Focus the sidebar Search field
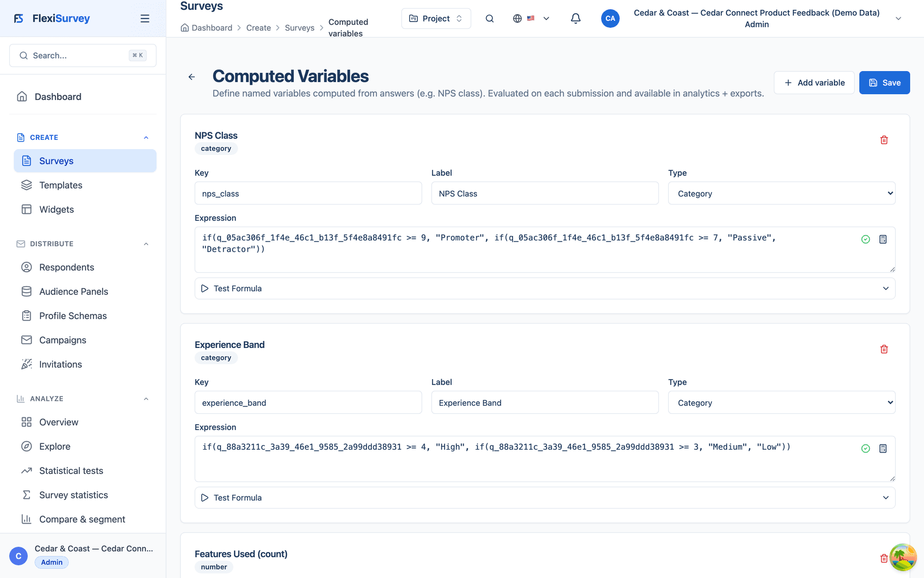 pyautogui.click(x=83, y=55)
